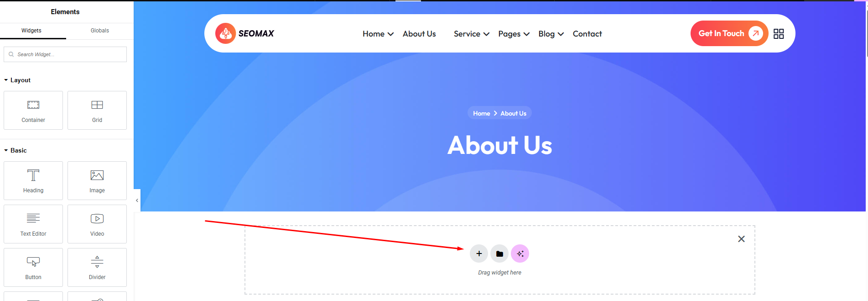Click the search magnifier icon
This screenshot has width=868, height=301.
[11, 54]
